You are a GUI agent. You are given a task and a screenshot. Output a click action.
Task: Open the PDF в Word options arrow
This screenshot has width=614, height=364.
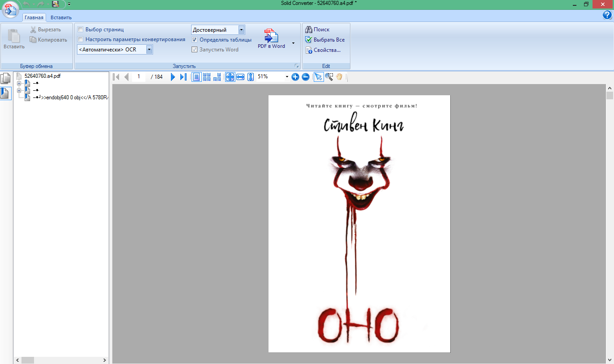[293, 43]
